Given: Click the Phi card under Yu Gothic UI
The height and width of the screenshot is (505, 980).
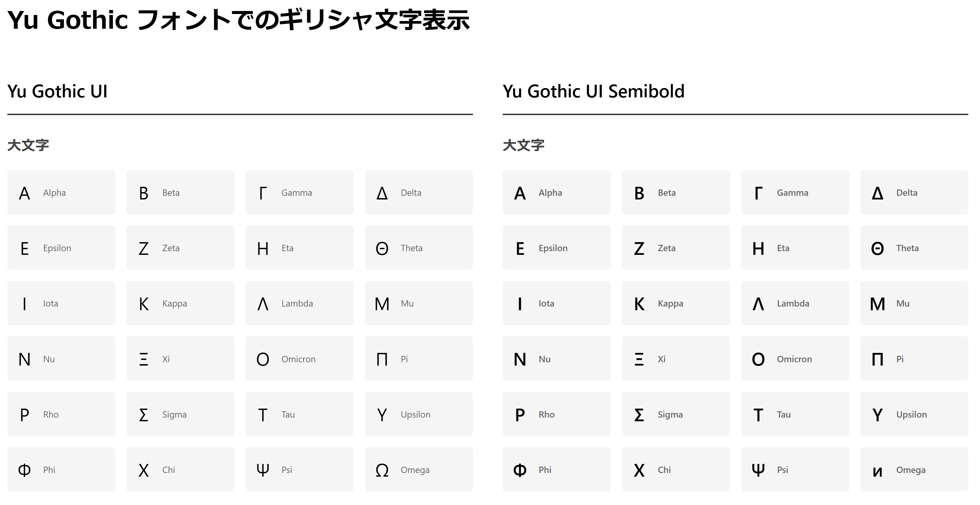Looking at the screenshot, I should pos(61,469).
